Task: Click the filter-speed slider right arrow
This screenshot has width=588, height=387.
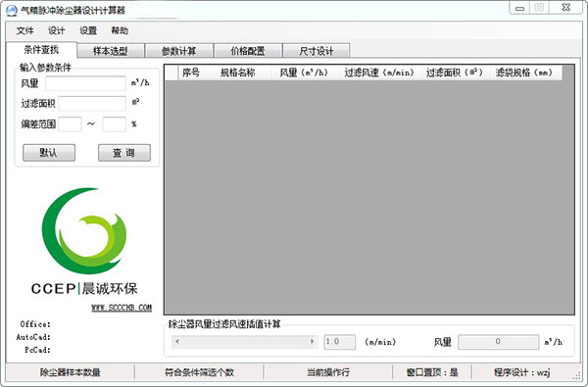Action: 312,342
